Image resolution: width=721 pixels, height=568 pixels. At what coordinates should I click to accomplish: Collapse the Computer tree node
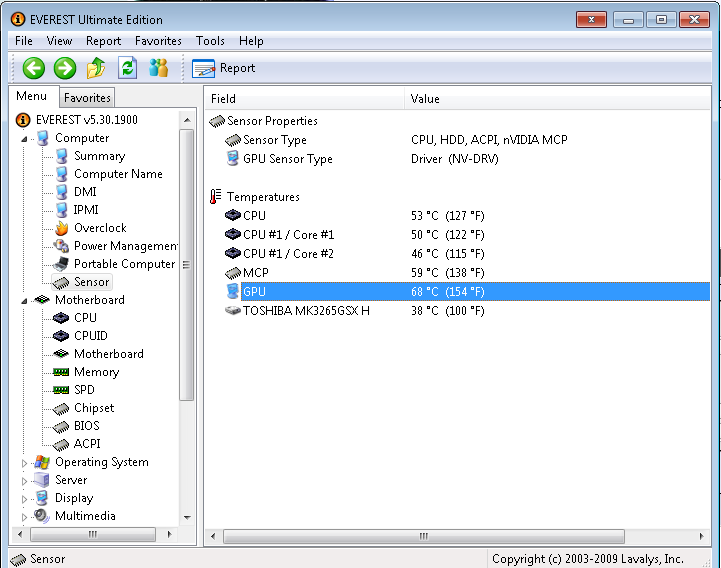(24, 138)
